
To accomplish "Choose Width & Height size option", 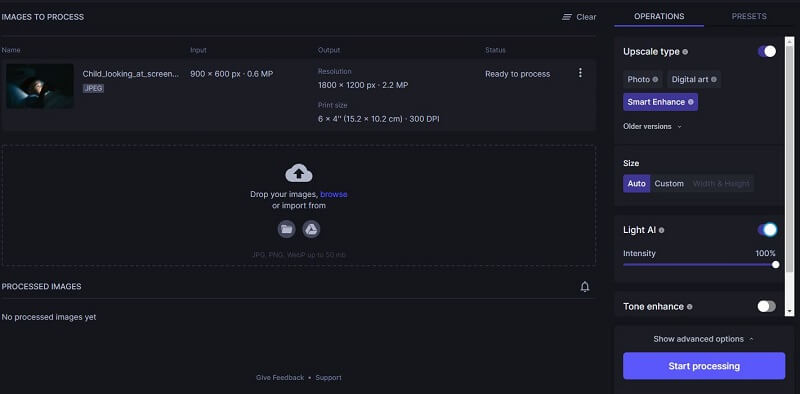I will (x=721, y=184).
